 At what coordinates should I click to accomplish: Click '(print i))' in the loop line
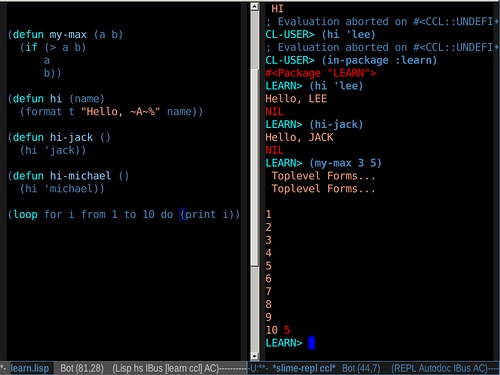coord(209,214)
